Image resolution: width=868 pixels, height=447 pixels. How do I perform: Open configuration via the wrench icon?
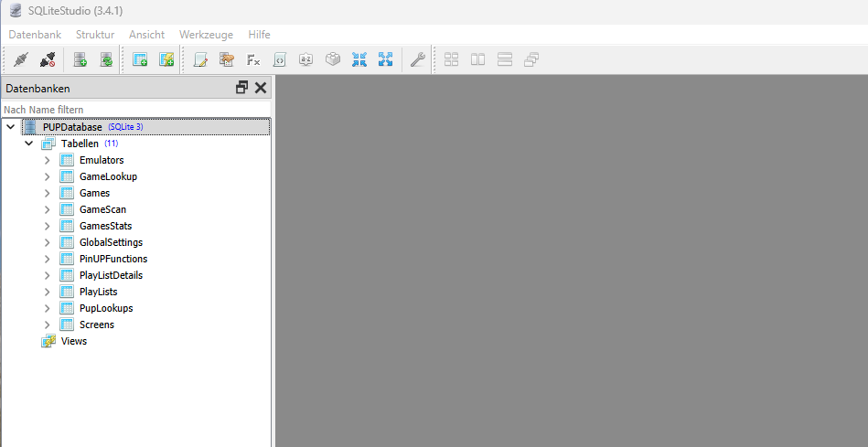[x=417, y=59]
